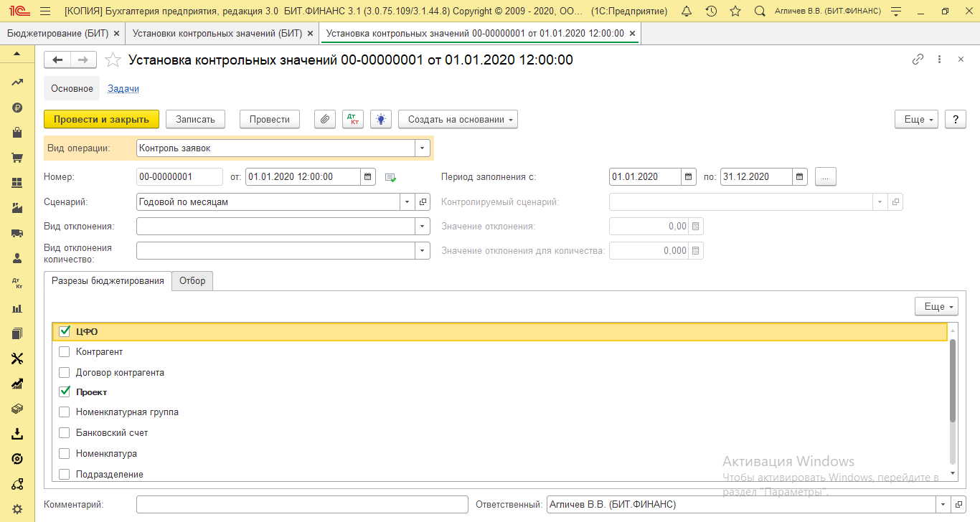
Task: Add document to favorites with star icon
Action: coord(113,60)
